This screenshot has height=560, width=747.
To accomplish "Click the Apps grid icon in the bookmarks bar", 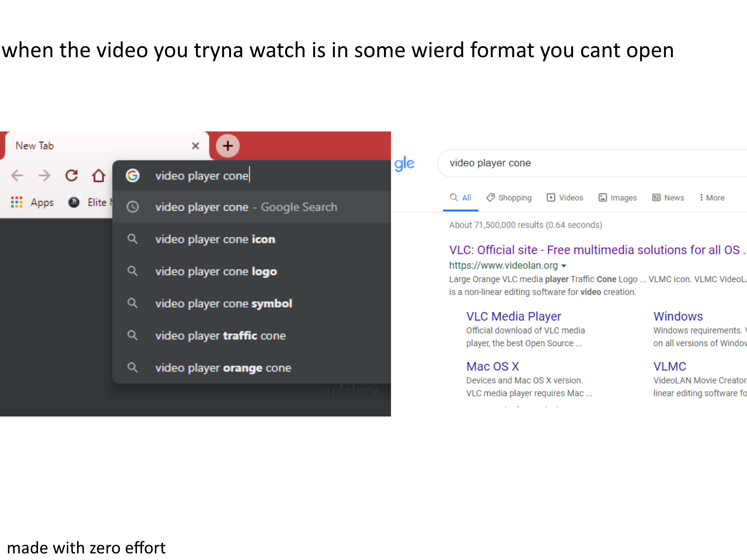I will coord(17,202).
